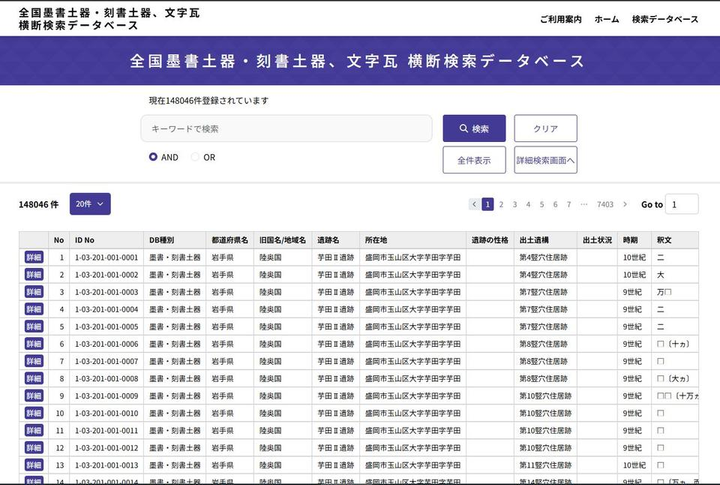
Task: Click the magnifier search button
Action: point(474,129)
